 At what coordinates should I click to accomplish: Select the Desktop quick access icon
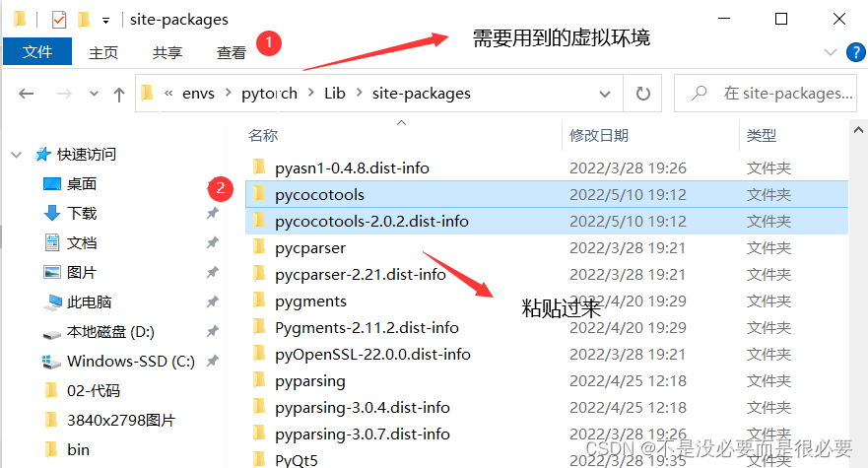(x=52, y=184)
